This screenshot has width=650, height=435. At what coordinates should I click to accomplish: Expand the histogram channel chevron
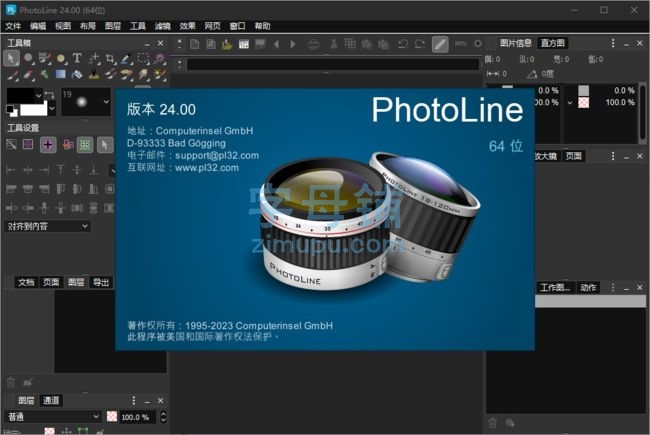tap(570, 102)
